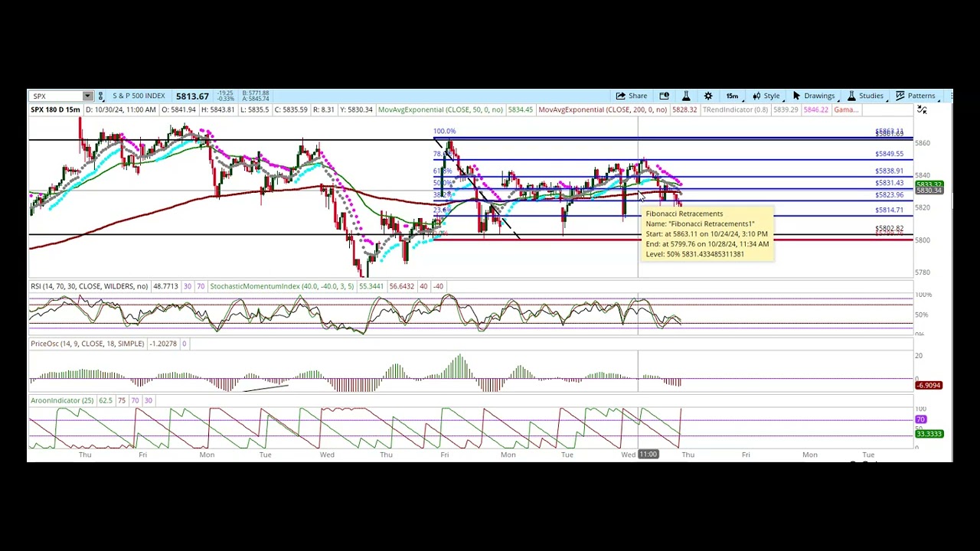Screen dimensions: 980x551
Task: Change the 15m timeframe selector
Action: click(x=732, y=96)
